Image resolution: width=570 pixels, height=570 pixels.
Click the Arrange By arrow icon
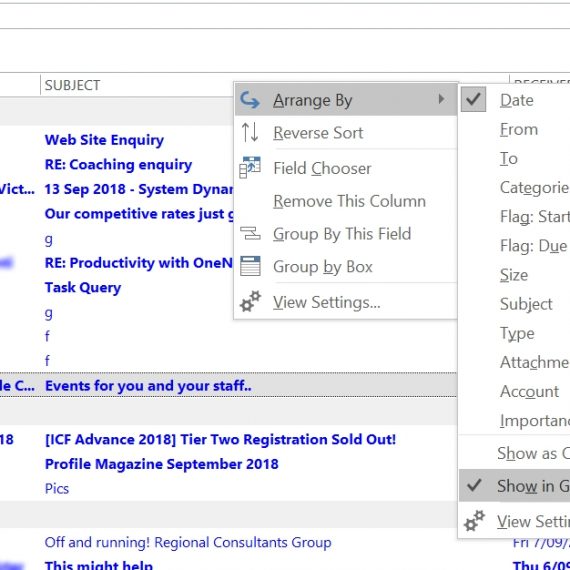pos(250,100)
